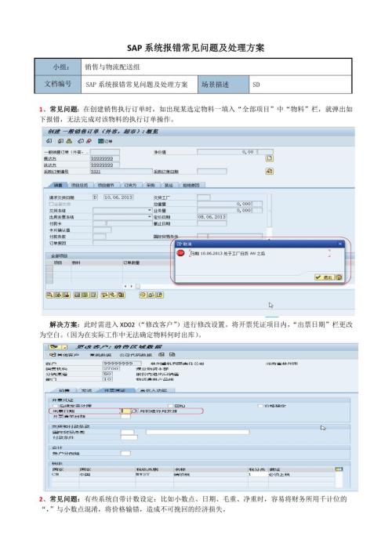Open the 项目总览 tab
The height and width of the screenshot is (554, 392).
79,185
